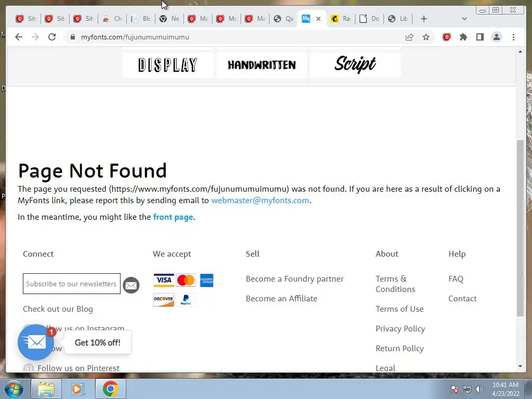Open the Extensions puzzle icon
The image size is (532, 399).
point(463,37)
